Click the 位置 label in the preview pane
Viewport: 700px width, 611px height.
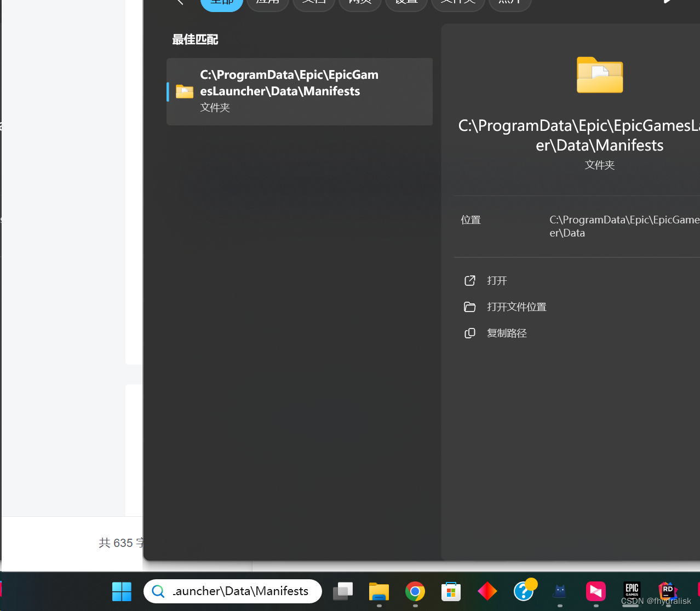(x=471, y=220)
